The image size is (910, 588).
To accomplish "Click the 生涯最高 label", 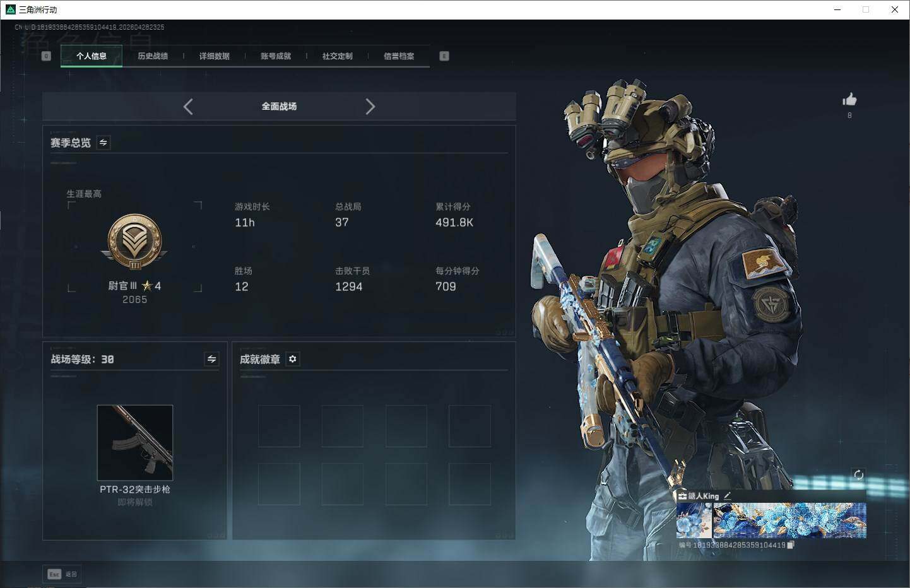I will tap(84, 194).
